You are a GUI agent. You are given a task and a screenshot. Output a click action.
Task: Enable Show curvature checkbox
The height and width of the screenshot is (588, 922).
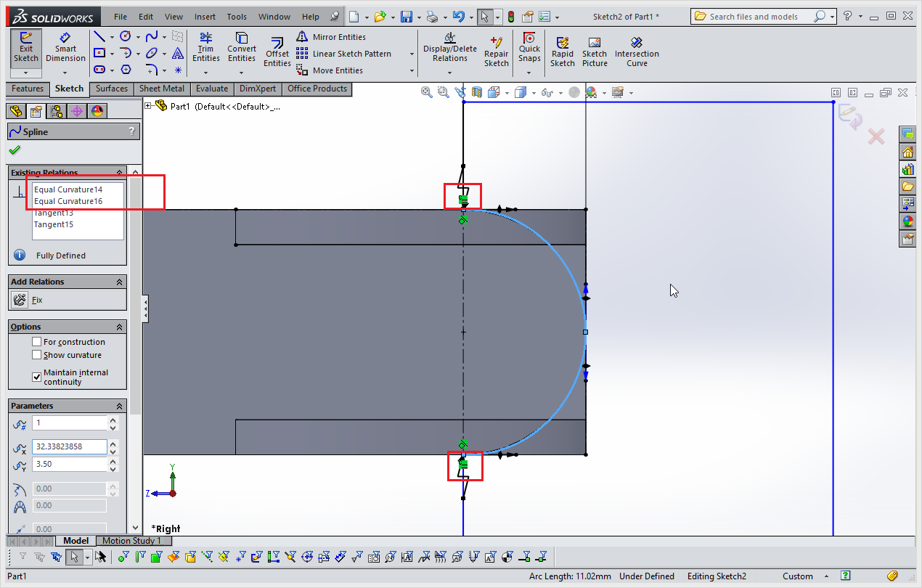(37, 355)
